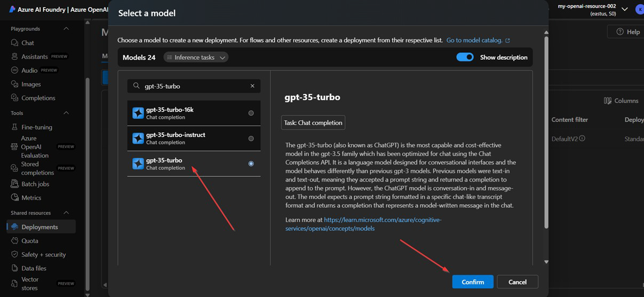Click the Content filter column header
This screenshot has height=297, width=644.
click(570, 120)
